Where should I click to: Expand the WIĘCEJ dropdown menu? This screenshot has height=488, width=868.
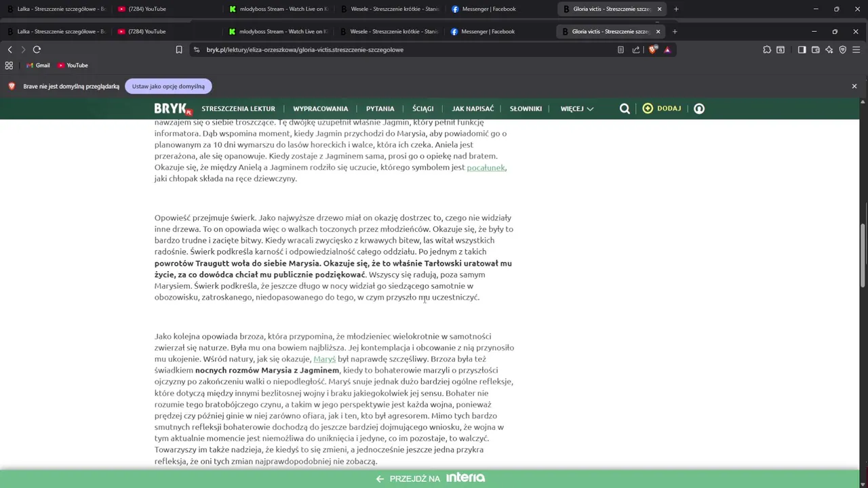click(x=576, y=108)
